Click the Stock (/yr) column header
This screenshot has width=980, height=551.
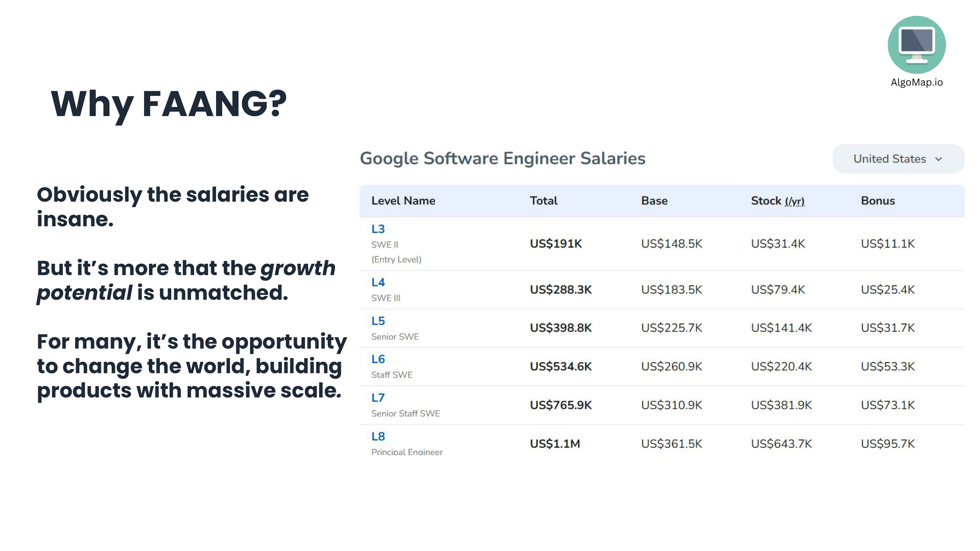[777, 201]
